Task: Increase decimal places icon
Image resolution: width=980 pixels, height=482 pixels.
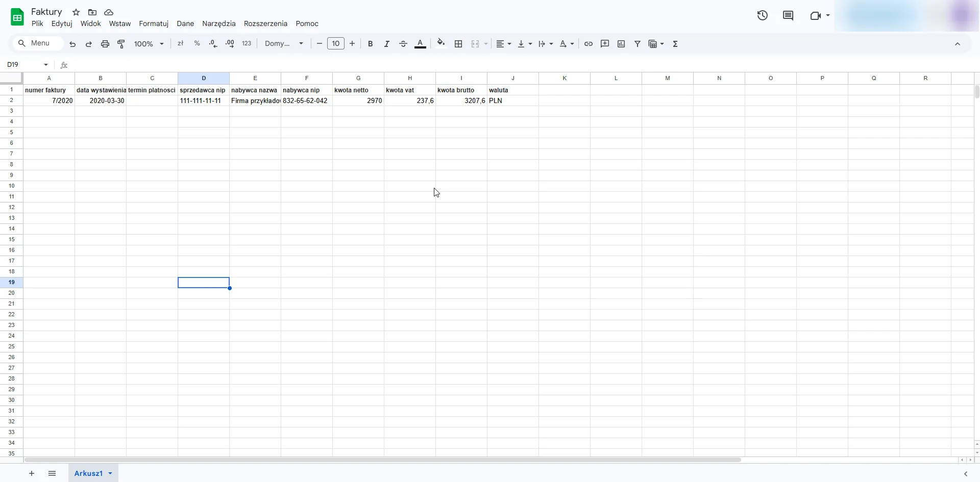Action: [x=230, y=44]
